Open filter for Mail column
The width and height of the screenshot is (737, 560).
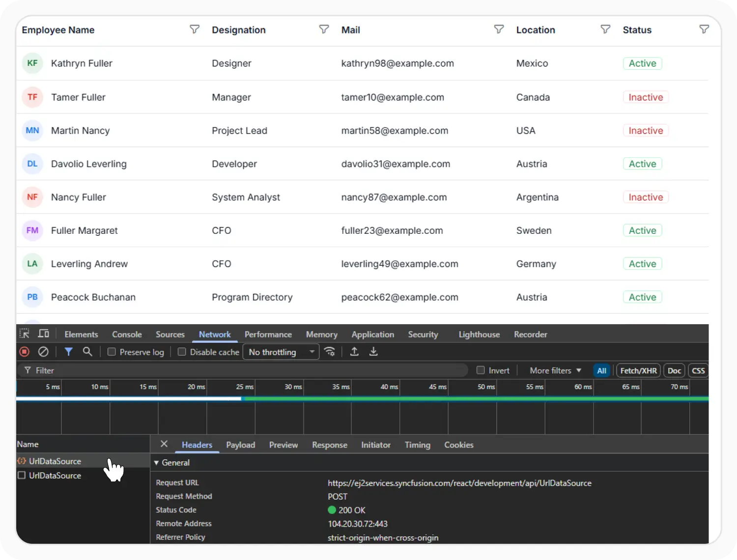pyautogui.click(x=499, y=29)
